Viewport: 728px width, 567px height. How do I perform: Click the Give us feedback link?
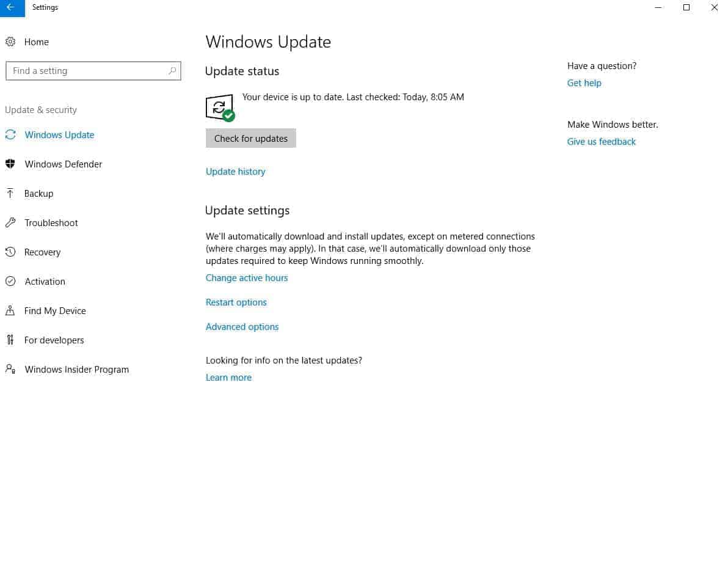[601, 142]
